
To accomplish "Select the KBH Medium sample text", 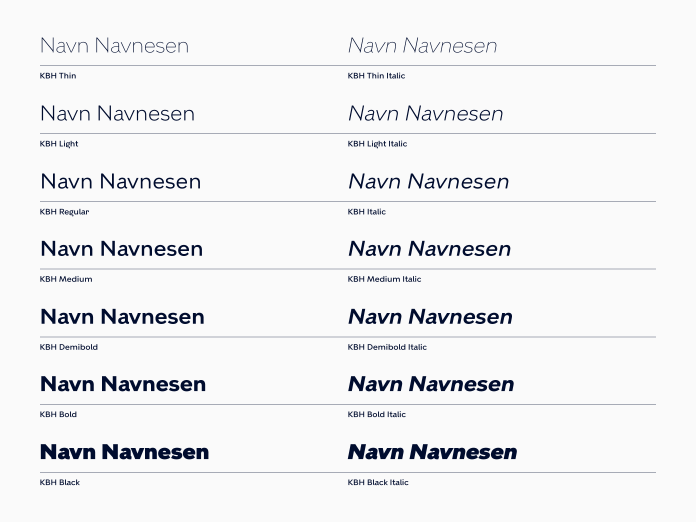I will point(121,249).
